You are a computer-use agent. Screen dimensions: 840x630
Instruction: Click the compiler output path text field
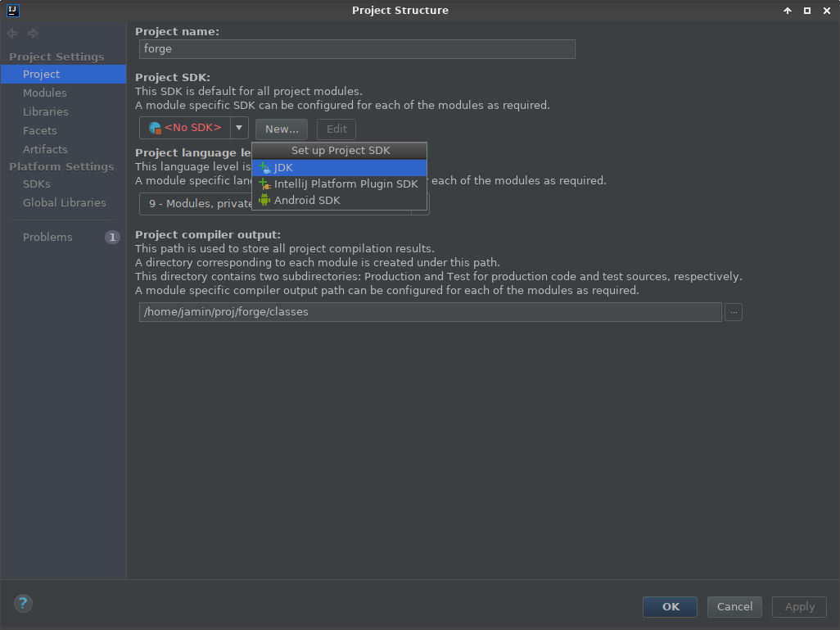click(x=430, y=312)
